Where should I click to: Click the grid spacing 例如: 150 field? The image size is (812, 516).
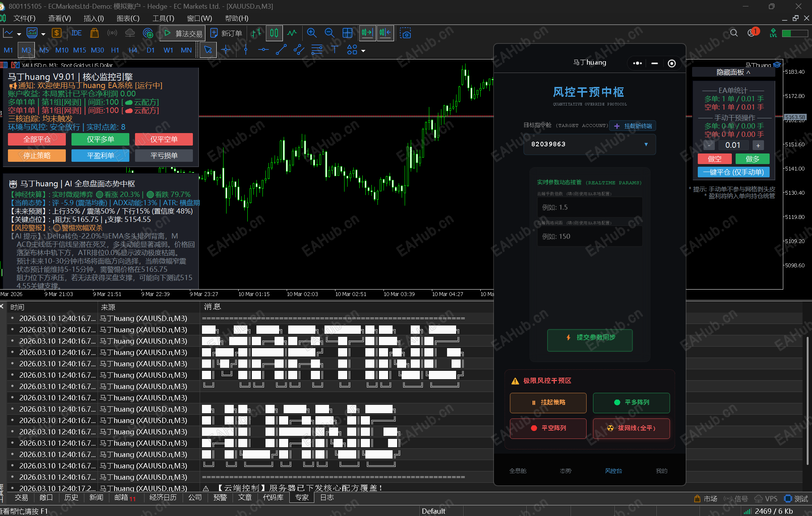click(590, 236)
